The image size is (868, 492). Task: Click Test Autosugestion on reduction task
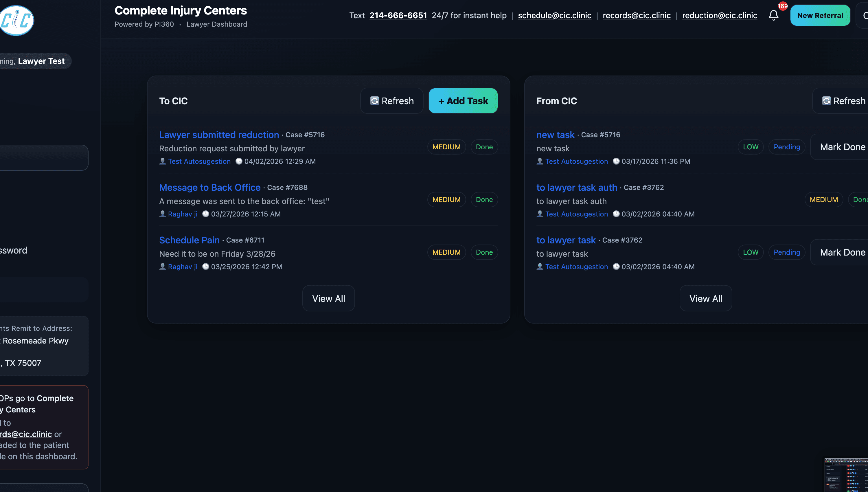pyautogui.click(x=199, y=161)
